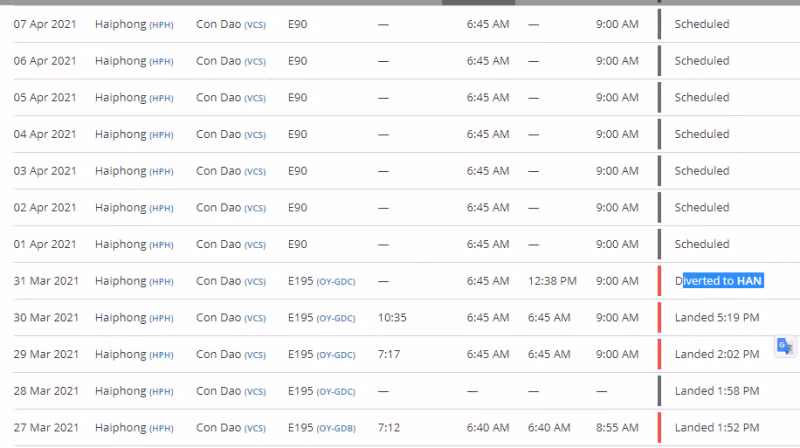Click OY-GDC registration in the 30 Mar row
The width and height of the screenshot is (800, 448).
[x=336, y=318]
